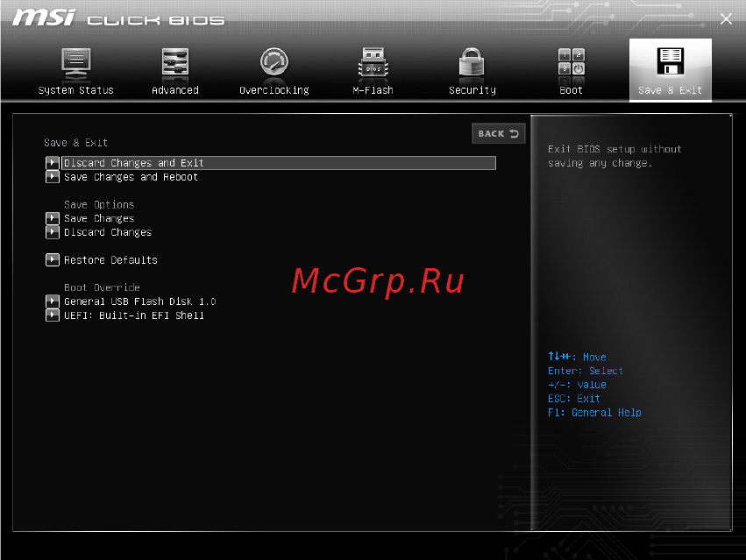Launch UEFI: Built-in EFI Shell
Viewport: 746px width, 560px height.
click(134, 315)
